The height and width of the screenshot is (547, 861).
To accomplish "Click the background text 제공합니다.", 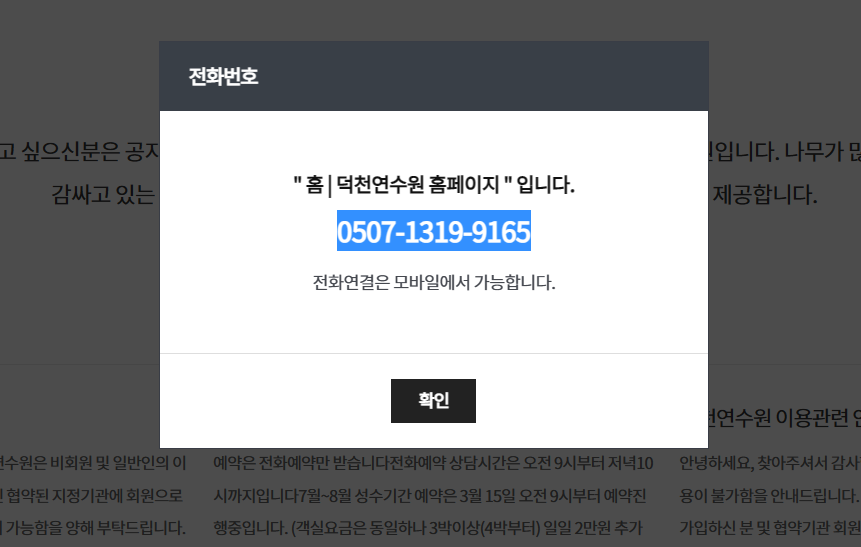I will tap(764, 194).
